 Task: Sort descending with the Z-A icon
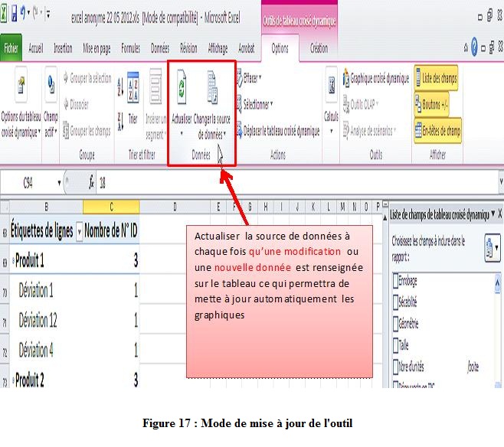point(120,122)
